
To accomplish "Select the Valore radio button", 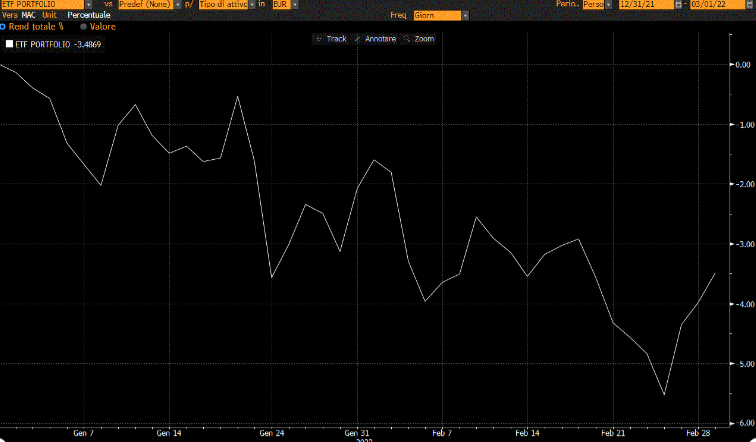I will (x=83, y=27).
